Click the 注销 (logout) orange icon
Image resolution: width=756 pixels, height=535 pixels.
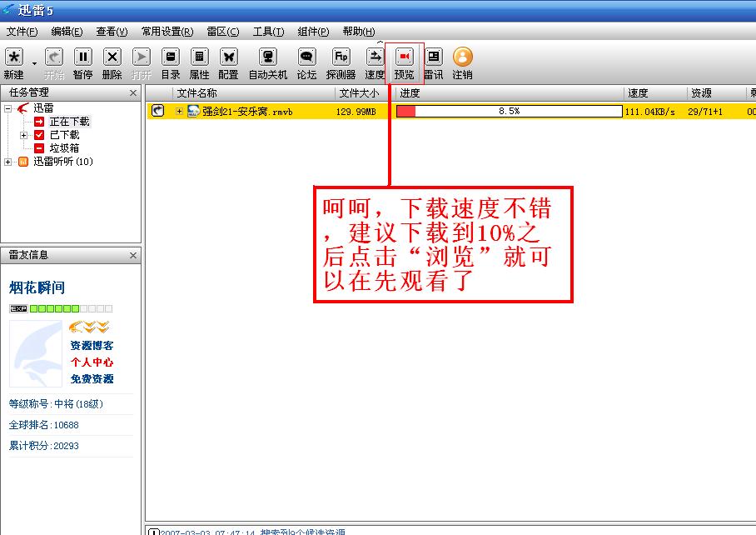click(462, 57)
